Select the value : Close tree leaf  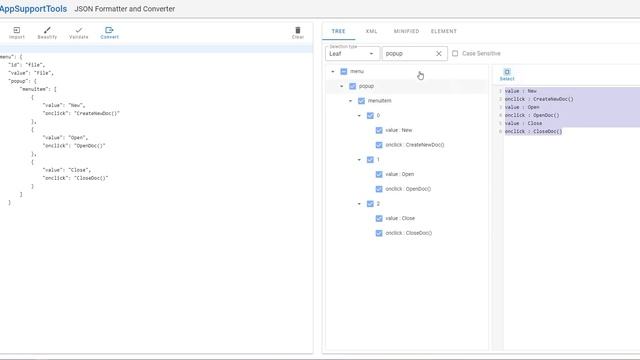[400, 218]
